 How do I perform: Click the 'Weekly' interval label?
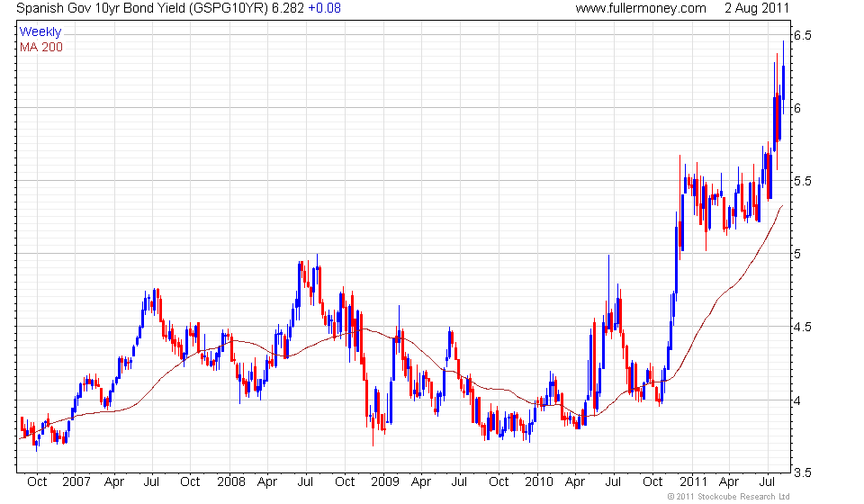pyautogui.click(x=40, y=31)
